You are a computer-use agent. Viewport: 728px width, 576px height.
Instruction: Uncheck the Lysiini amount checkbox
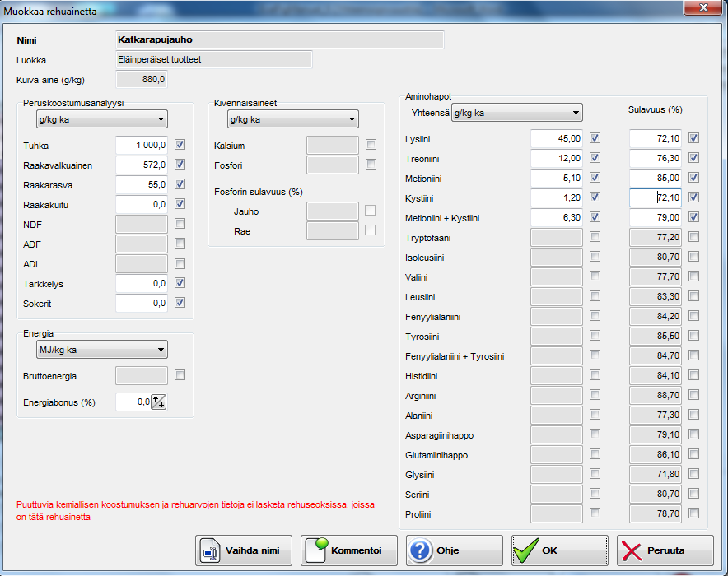click(x=595, y=138)
